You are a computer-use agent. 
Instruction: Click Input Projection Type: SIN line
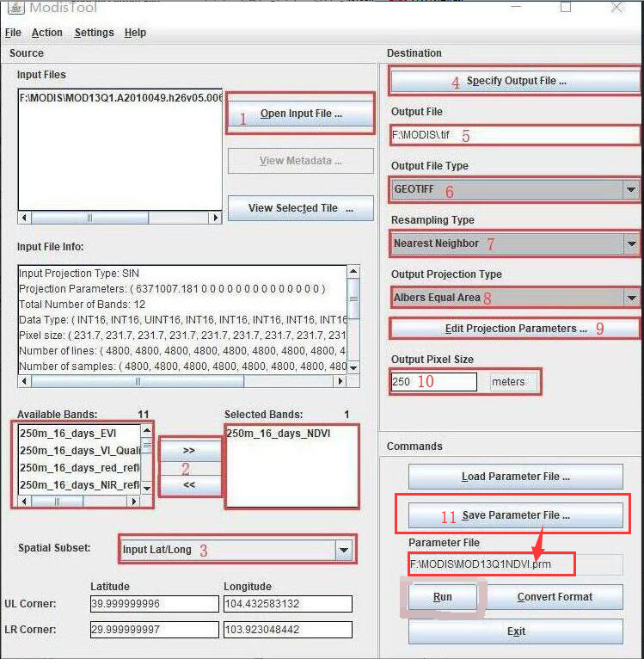pos(79,274)
